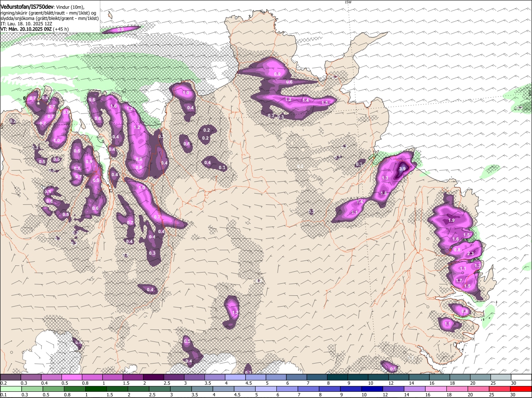Click the 'slydda/snjókoma' legend description line
Viewport: 532px width, 398px height.
pos(49,18)
